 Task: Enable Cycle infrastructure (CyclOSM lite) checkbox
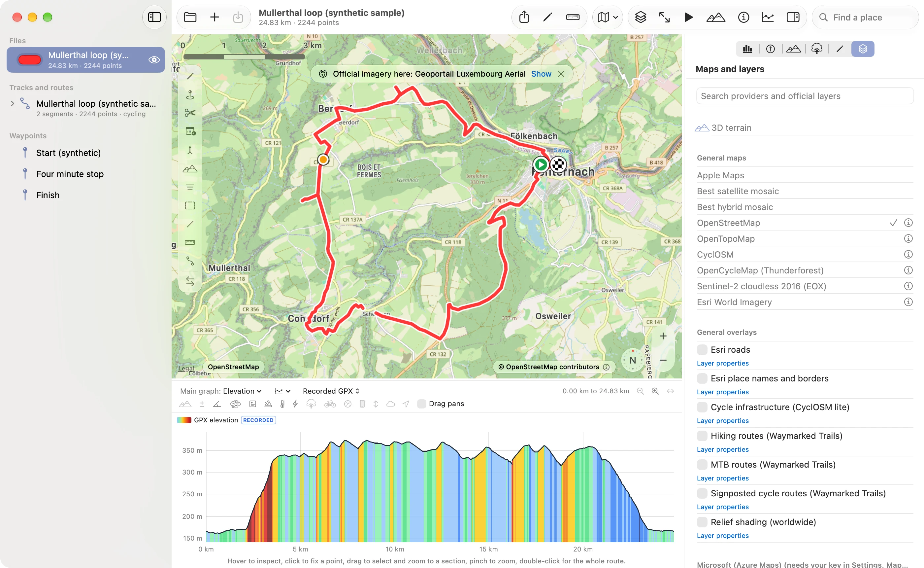click(x=702, y=407)
